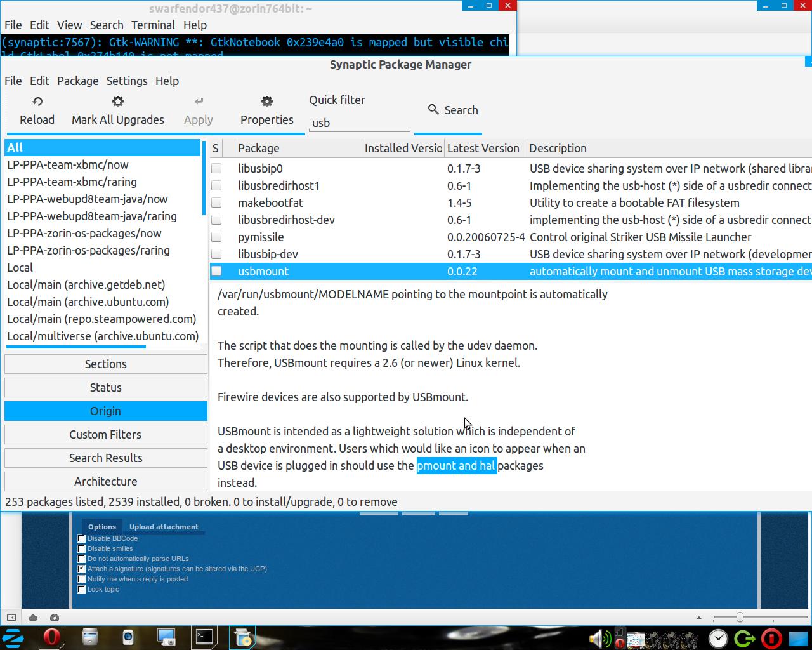812x650 pixels.
Task: Open the Synaptic File menu
Action: point(13,81)
